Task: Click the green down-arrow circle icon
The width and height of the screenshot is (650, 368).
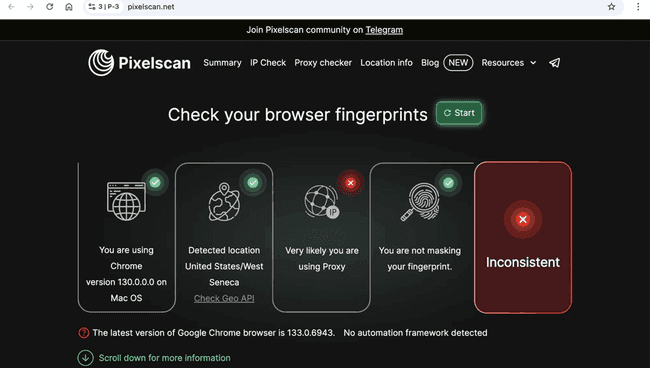Action: tap(85, 358)
